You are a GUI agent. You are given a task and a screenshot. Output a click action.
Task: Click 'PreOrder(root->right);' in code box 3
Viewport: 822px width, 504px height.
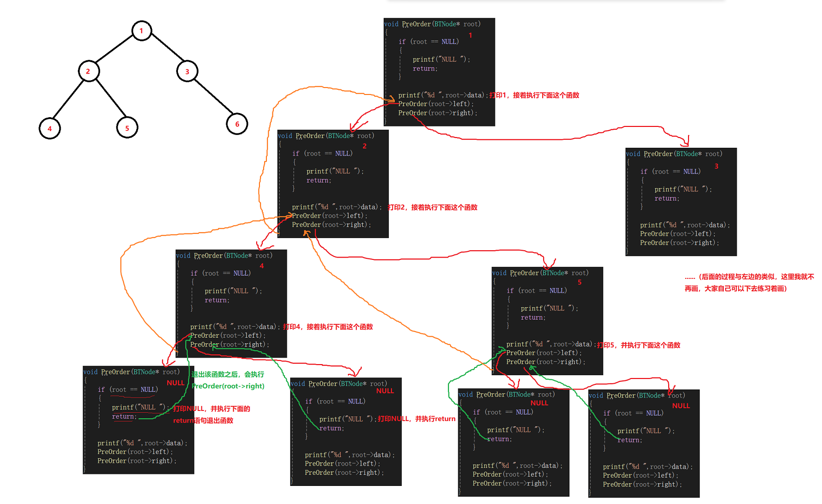click(x=680, y=243)
